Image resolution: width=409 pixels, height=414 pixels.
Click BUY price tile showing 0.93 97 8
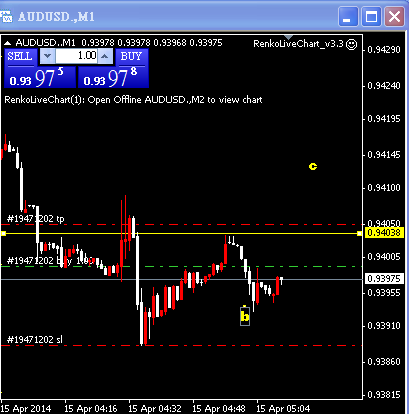pos(113,77)
